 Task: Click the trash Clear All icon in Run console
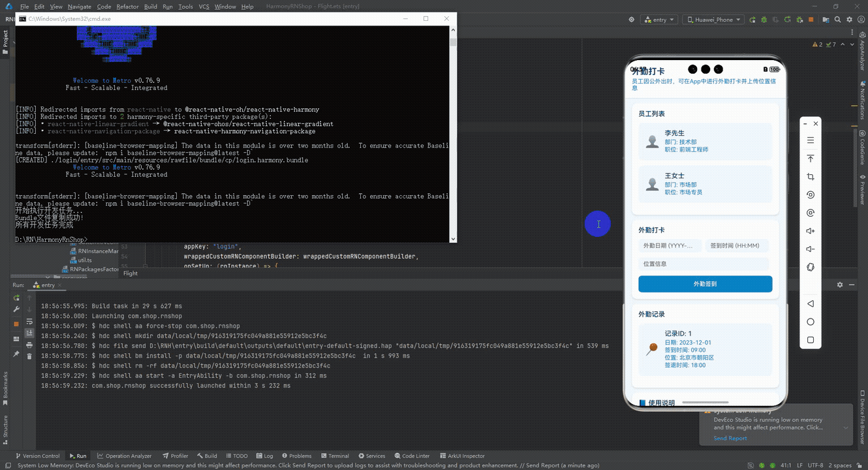coord(29,356)
